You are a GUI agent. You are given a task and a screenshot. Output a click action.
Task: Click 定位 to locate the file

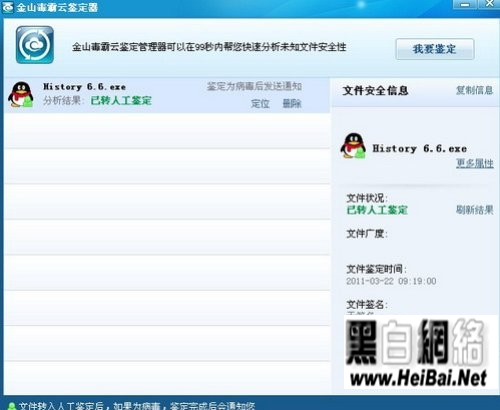click(x=260, y=104)
